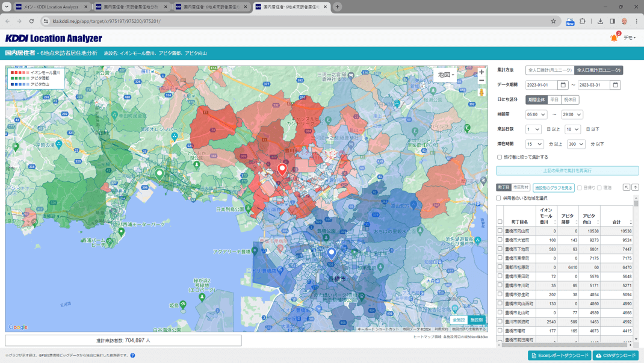Open the Chrome profile avatar
Screen dimensions: 644x363
pos(624,21)
